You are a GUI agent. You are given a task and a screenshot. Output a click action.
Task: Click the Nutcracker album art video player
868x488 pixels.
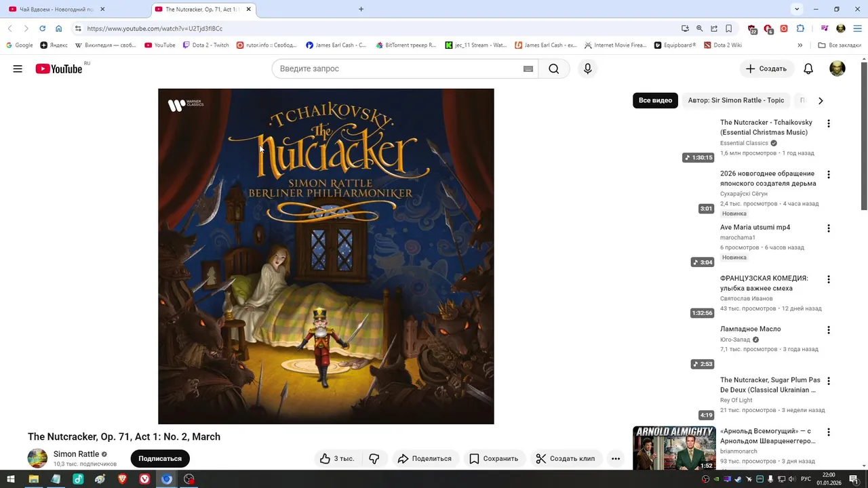click(326, 256)
